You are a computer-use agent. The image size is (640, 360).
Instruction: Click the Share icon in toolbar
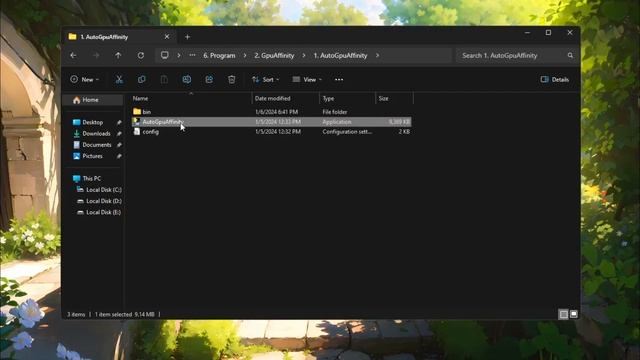click(x=209, y=80)
